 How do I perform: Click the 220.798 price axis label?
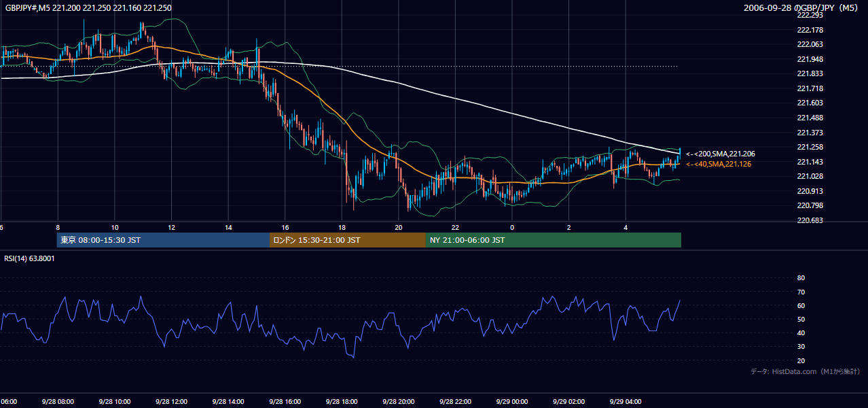pyautogui.click(x=810, y=205)
